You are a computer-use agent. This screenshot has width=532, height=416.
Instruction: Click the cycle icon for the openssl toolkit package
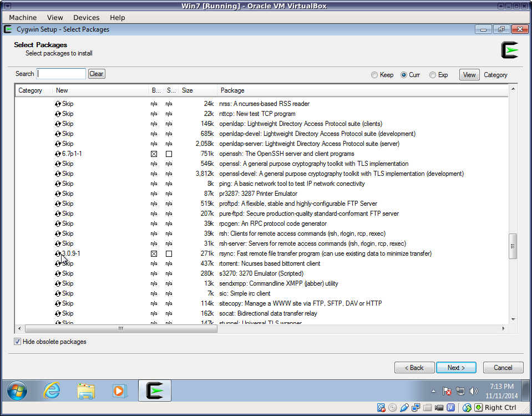click(x=58, y=164)
